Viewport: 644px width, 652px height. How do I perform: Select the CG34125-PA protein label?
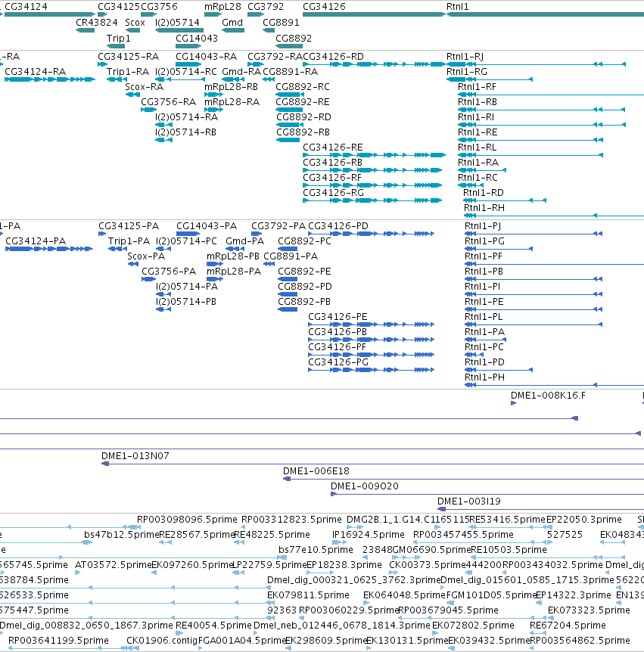point(129,226)
